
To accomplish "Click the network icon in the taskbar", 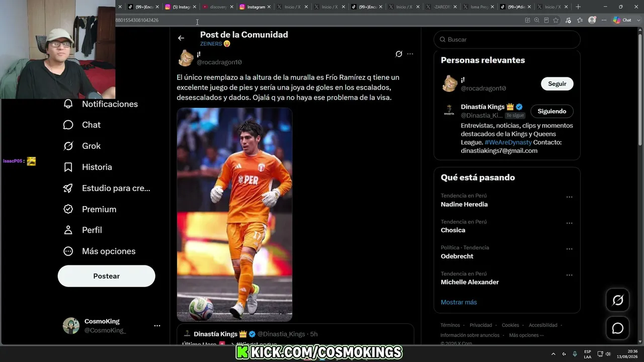I will pos(600,354).
